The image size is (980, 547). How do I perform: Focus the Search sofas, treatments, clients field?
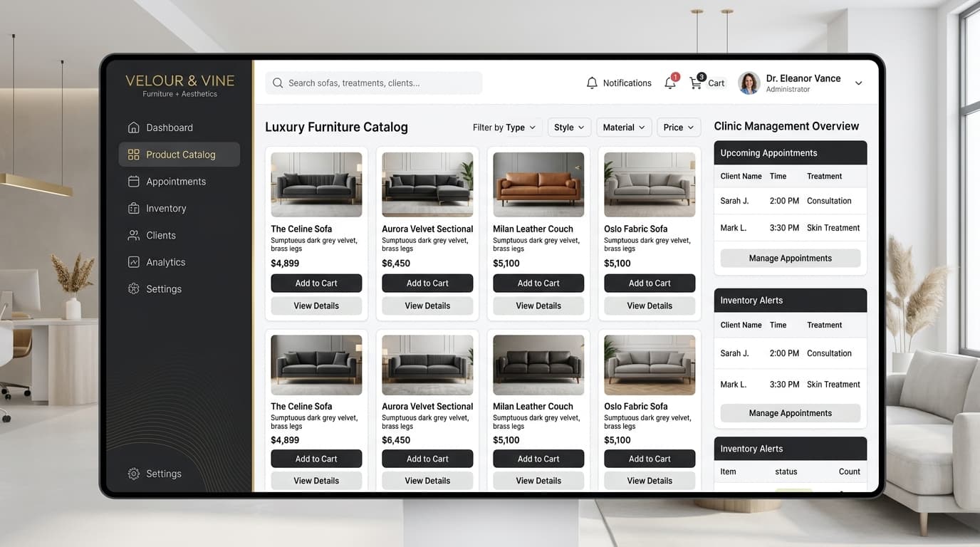[x=374, y=83]
